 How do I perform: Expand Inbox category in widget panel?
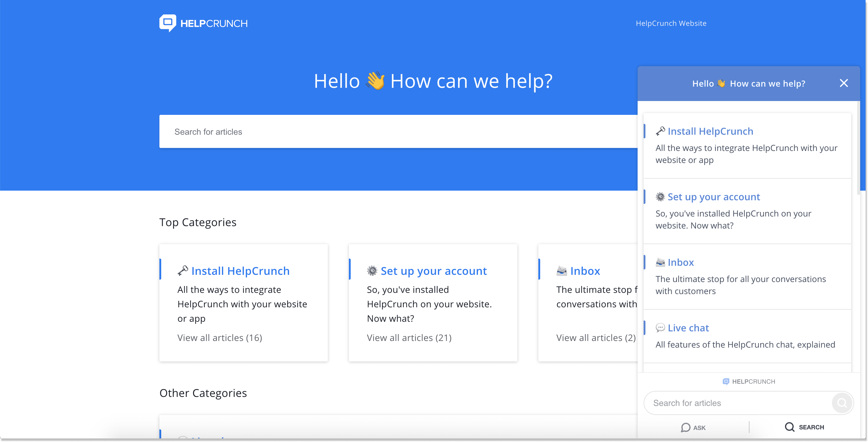[682, 262]
